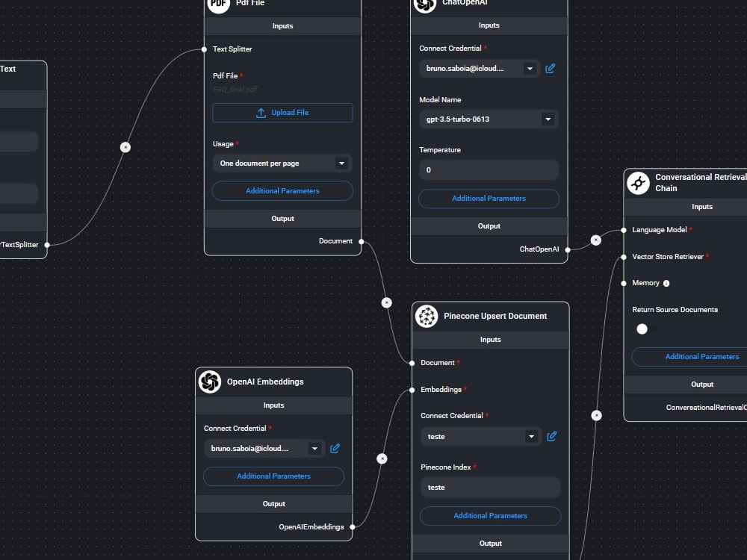Click the upload arrow icon in Upload File

pos(261,112)
